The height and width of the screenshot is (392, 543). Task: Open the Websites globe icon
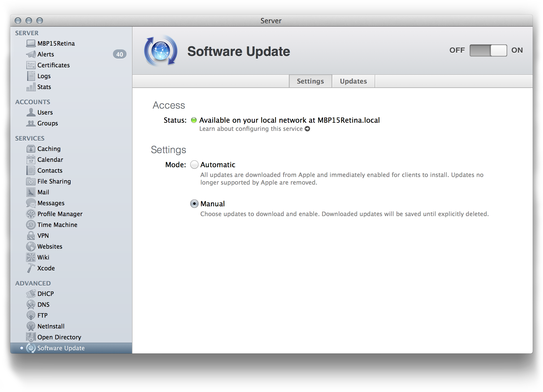[x=31, y=246]
